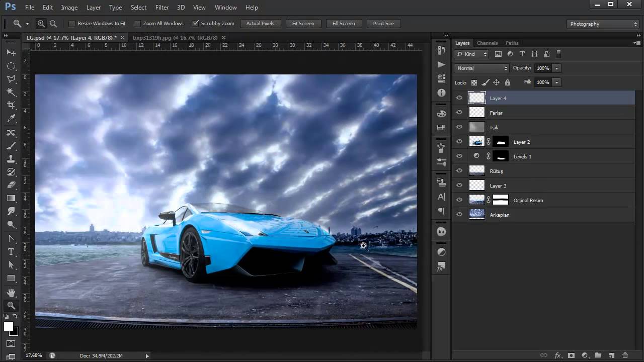Open the Photography workspace dropdown
Viewport: 644px width, 362px height.
point(603,24)
